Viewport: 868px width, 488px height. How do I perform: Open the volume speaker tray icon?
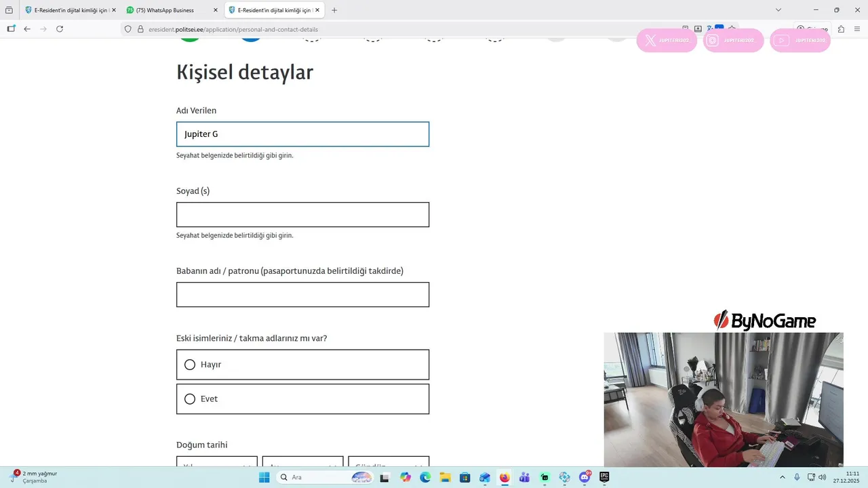(x=822, y=477)
